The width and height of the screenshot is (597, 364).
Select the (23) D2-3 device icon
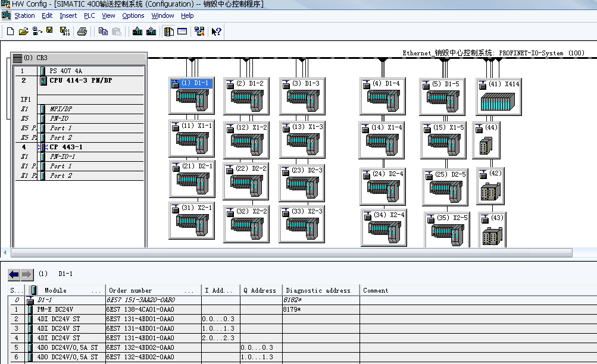tap(302, 183)
